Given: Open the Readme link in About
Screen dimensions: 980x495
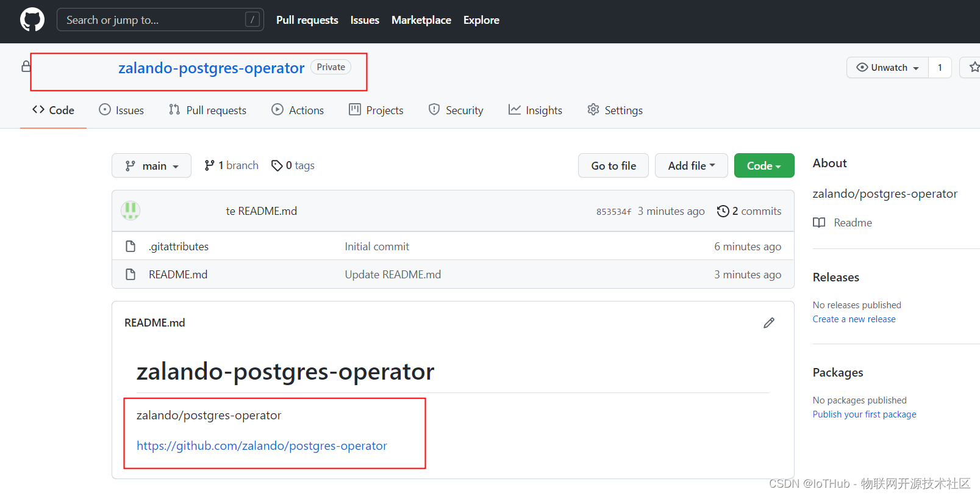Looking at the screenshot, I should [x=853, y=223].
